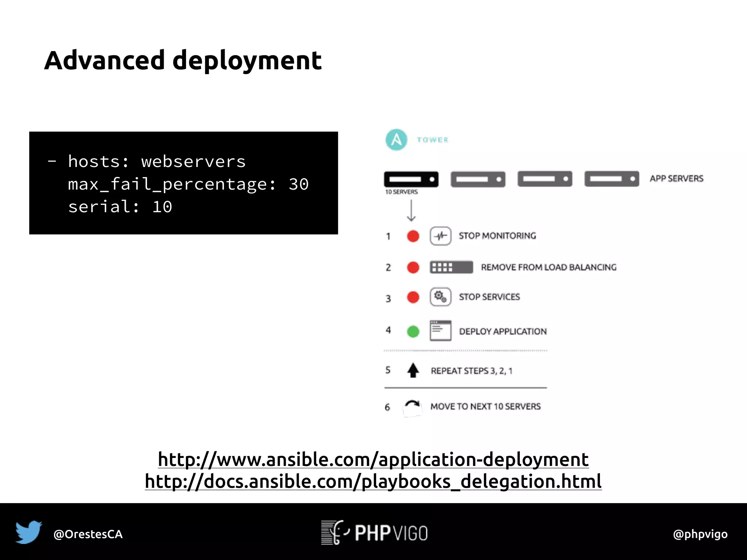Image resolution: width=747 pixels, height=560 pixels.
Task: Click the REPEAT STEPS 3, 2, 1 text
Action: [x=472, y=371]
